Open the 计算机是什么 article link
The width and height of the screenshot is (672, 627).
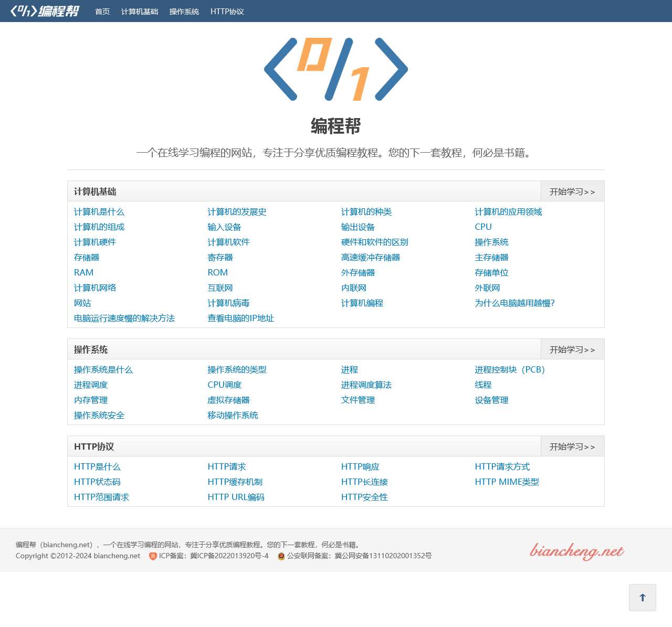click(x=100, y=212)
